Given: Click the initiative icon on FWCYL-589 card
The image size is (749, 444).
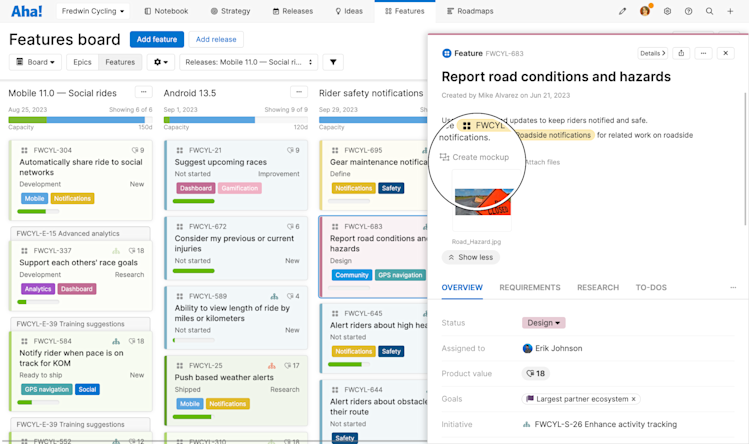Looking at the screenshot, I should (x=274, y=296).
